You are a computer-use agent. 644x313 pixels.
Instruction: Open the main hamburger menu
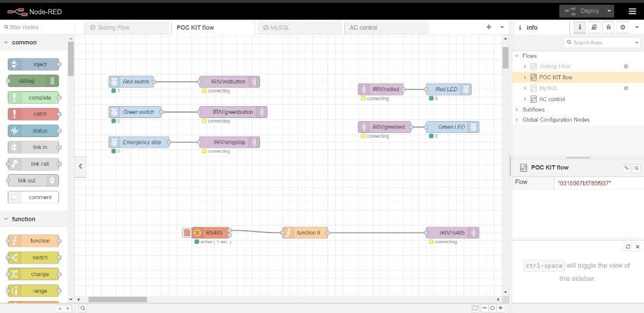point(632,11)
